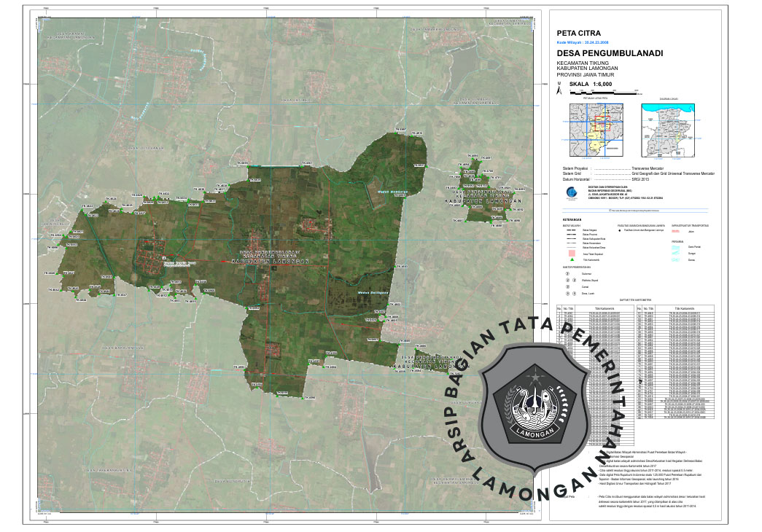Pick the pink Area Tidak Sepakat swatch
Viewport: 762px width, 532px height.
coord(572,252)
